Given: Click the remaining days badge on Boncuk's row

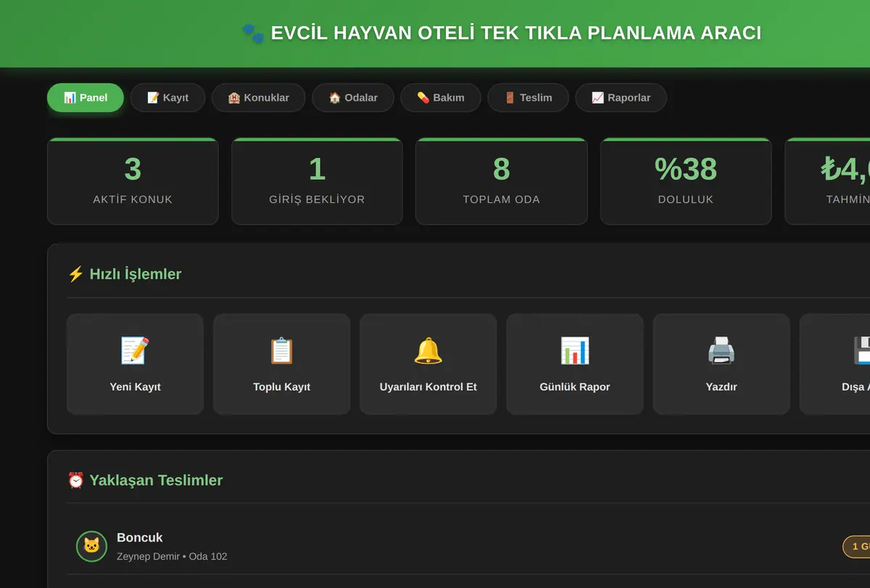Looking at the screenshot, I should [x=857, y=547].
